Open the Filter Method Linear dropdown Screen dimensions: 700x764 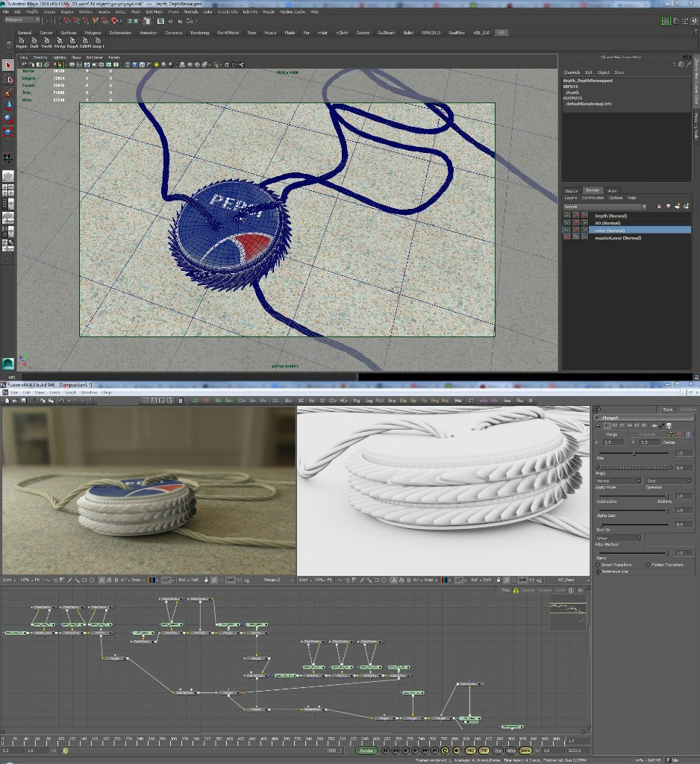click(x=619, y=538)
